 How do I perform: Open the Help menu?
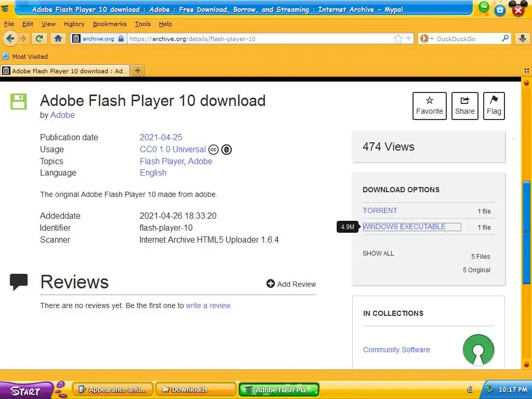165,24
